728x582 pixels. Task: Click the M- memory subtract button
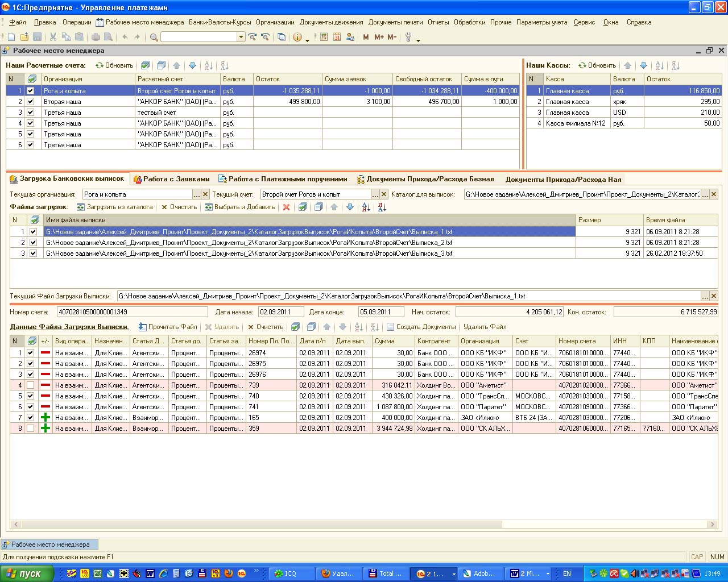[392, 37]
